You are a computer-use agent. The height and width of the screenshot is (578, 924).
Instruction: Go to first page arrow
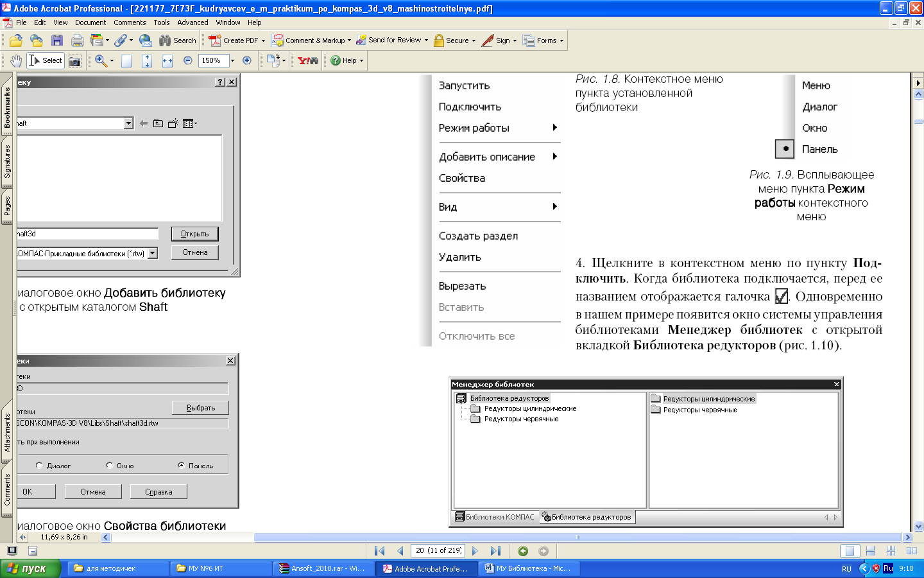tap(380, 551)
